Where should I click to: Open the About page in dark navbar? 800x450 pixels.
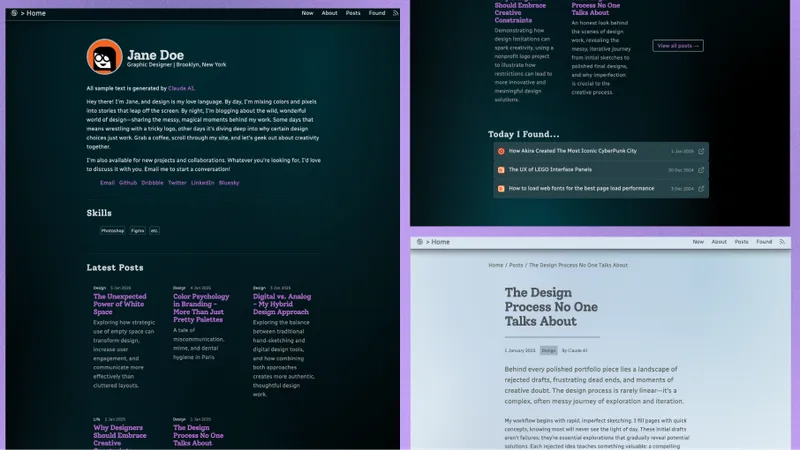pos(329,13)
